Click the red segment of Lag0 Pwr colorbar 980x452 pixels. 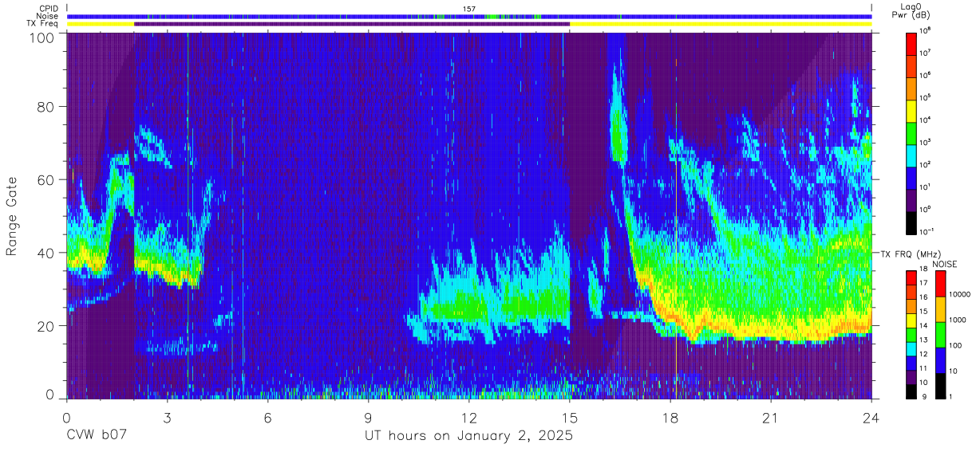(911, 43)
